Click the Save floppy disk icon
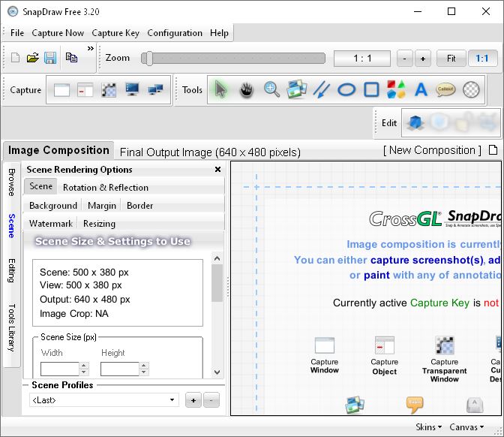The width and height of the screenshot is (504, 437). (x=50, y=58)
